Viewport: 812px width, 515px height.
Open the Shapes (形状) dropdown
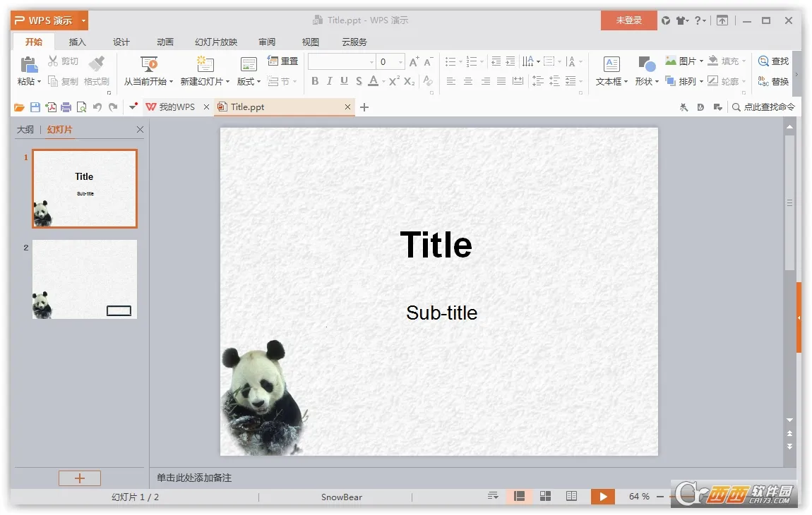point(647,82)
